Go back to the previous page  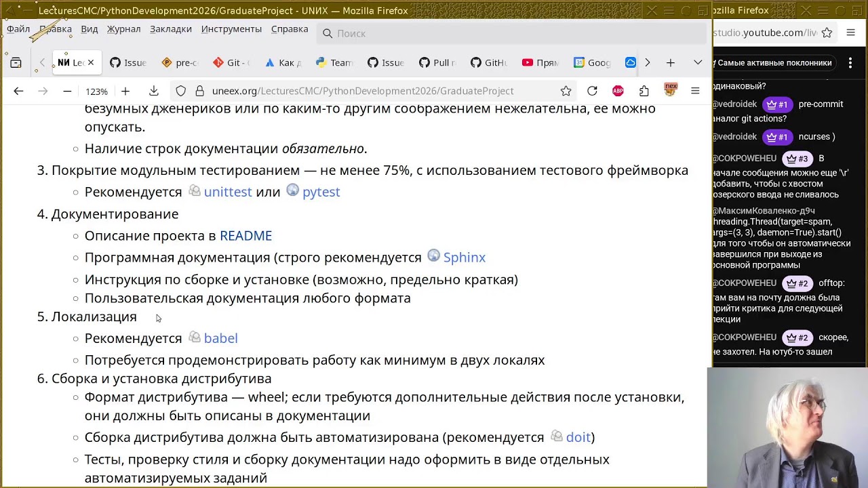tap(18, 91)
